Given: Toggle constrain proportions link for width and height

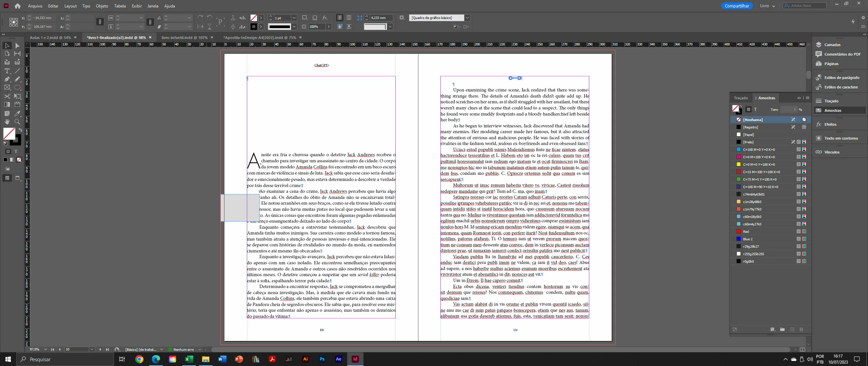Looking at the screenshot, I should click(x=100, y=22).
